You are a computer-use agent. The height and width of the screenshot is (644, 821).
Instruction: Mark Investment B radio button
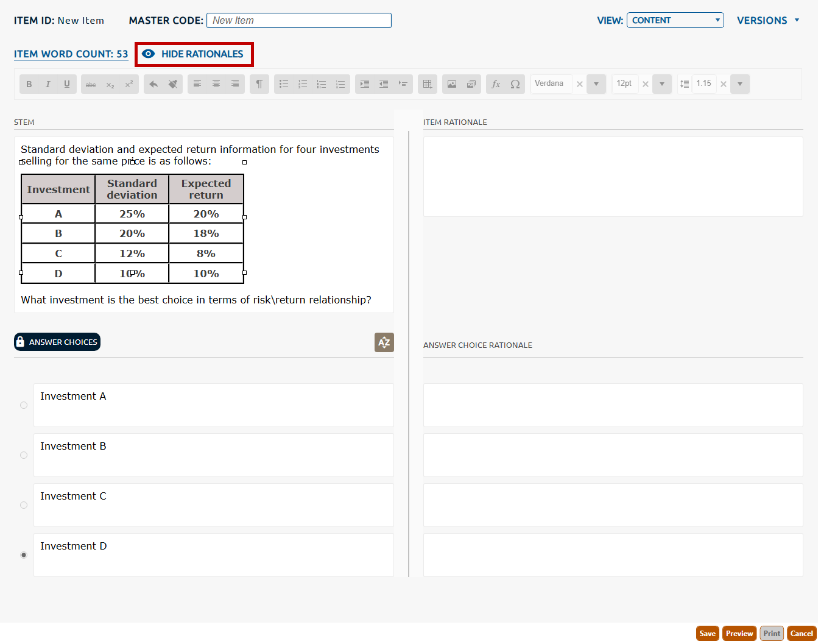[24, 455]
